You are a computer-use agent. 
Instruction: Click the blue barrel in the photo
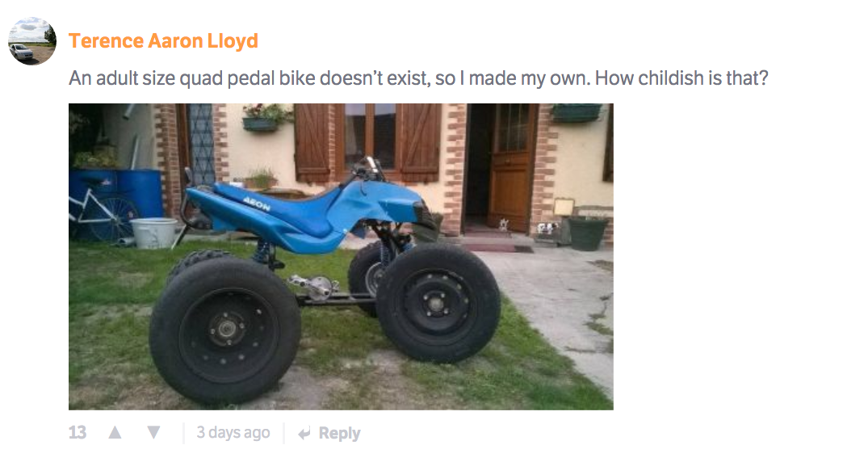point(138,193)
